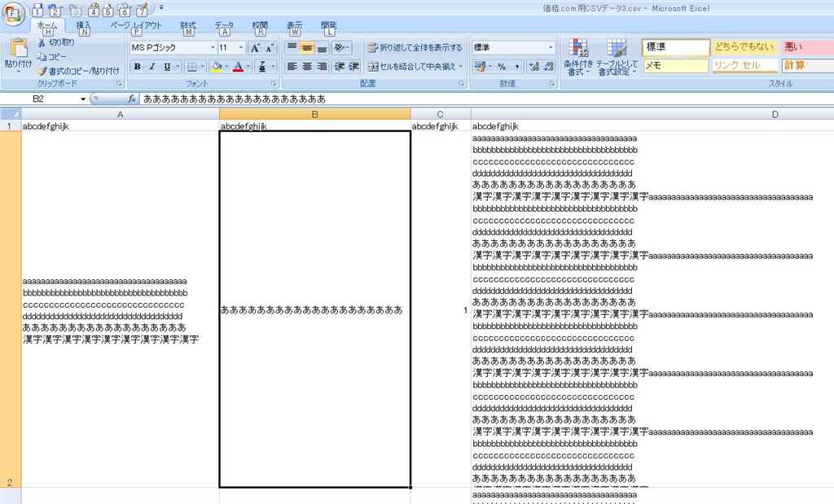Save the workbook from Quick Access Toolbar
Image resolution: width=834 pixels, height=504 pixels.
[37, 9]
